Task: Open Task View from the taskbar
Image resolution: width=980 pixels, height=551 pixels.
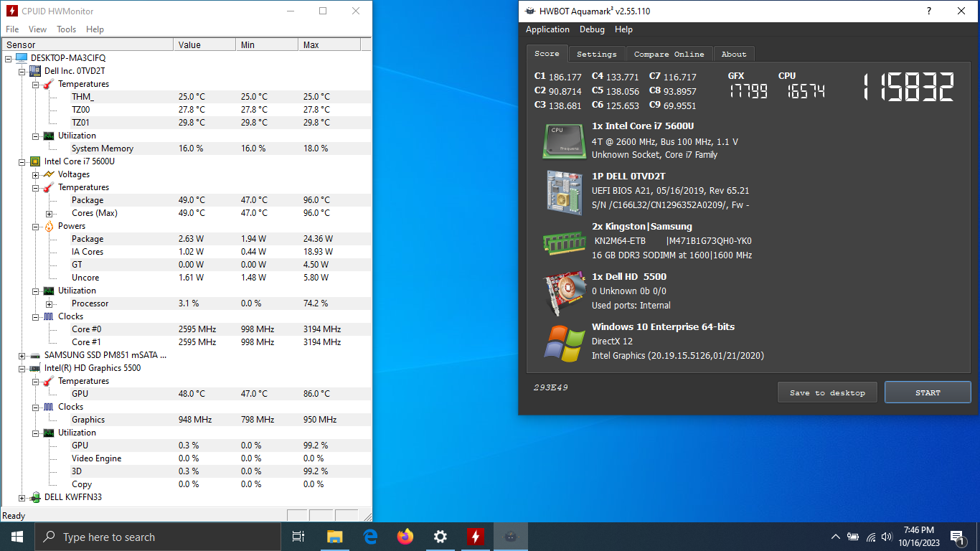Action: (x=299, y=537)
